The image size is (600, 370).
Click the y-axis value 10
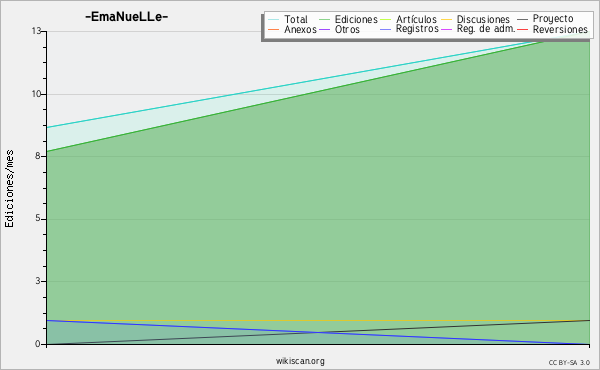[36, 94]
